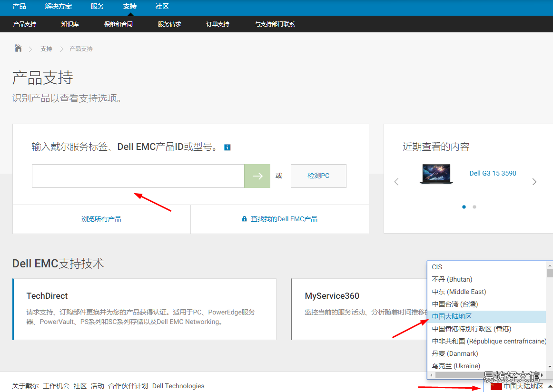Open the 解决方案 top menu
The width and height of the screenshot is (553, 392).
pyautogui.click(x=59, y=6)
